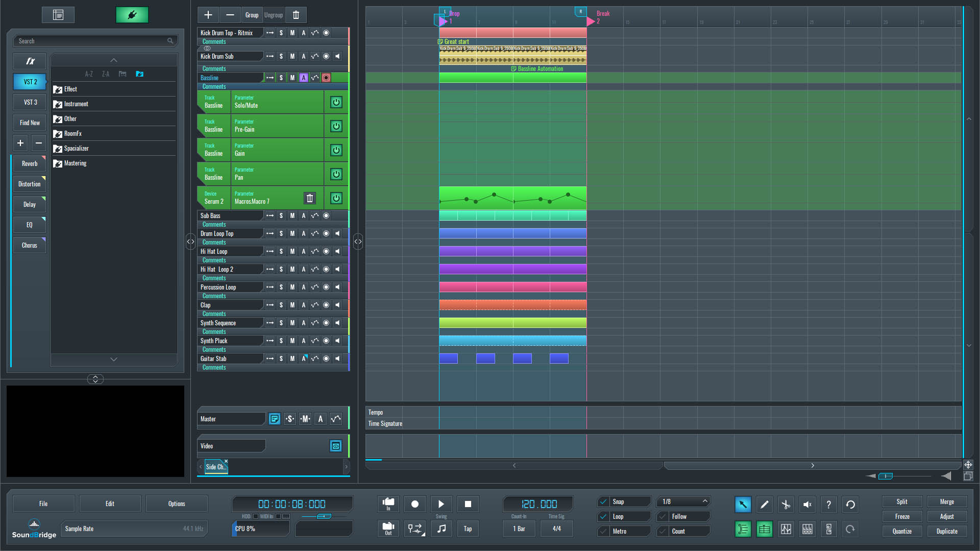
Task: Select the mute speaker tool
Action: pos(807,505)
